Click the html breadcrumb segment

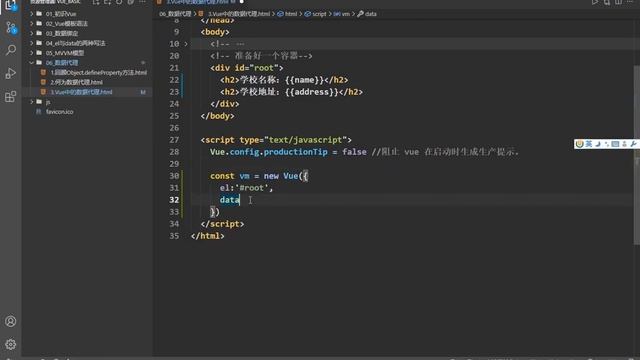tap(291, 14)
